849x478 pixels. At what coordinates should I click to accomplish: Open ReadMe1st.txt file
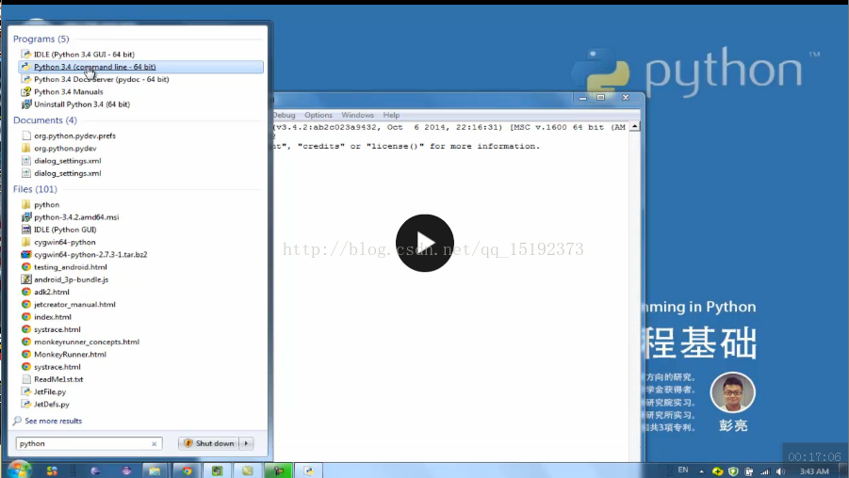pos(58,379)
